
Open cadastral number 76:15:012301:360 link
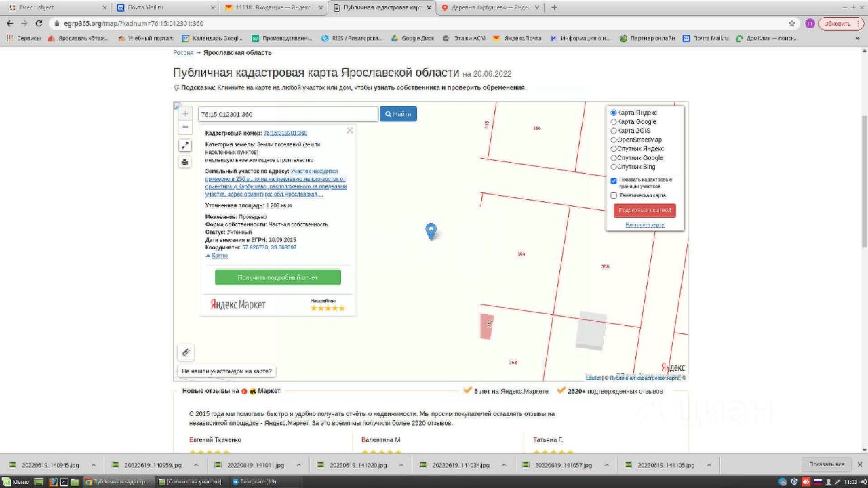pyautogui.click(x=285, y=134)
